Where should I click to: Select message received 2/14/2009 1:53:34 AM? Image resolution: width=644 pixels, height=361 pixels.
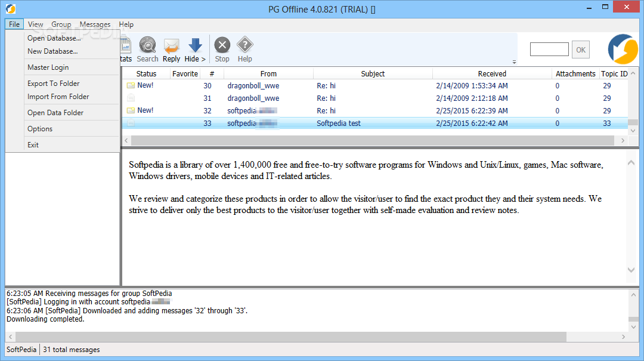coord(374,85)
